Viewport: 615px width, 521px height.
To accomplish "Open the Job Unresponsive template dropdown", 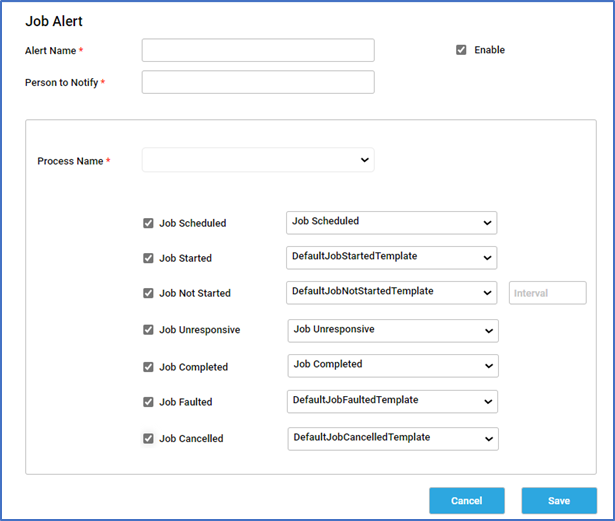I will pos(393,331).
